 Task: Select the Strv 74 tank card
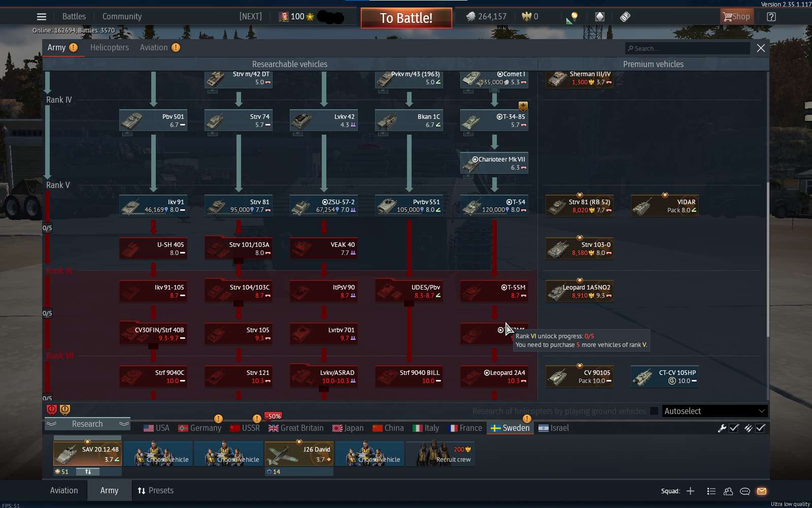pyautogui.click(x=239, y=121)
